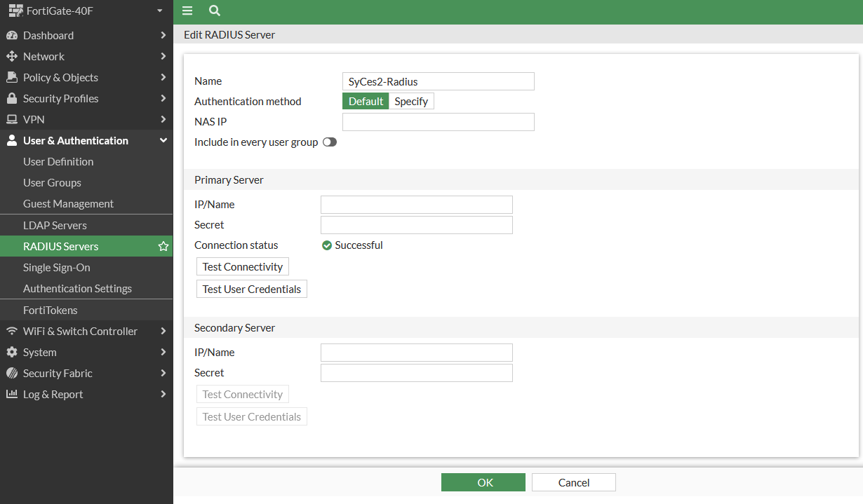863x504 pixels.
Task: Click the green Successful check icon
Action: point(327,245)
